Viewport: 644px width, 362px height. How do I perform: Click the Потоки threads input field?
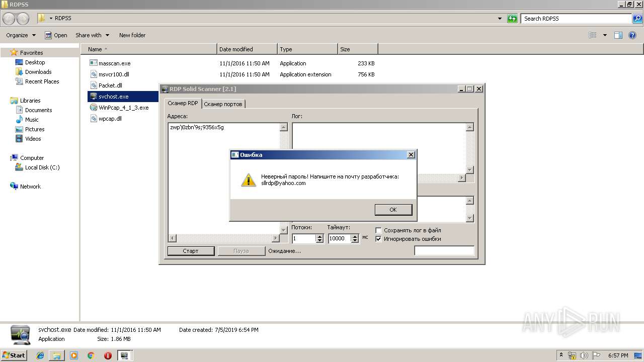coord(303,238)
